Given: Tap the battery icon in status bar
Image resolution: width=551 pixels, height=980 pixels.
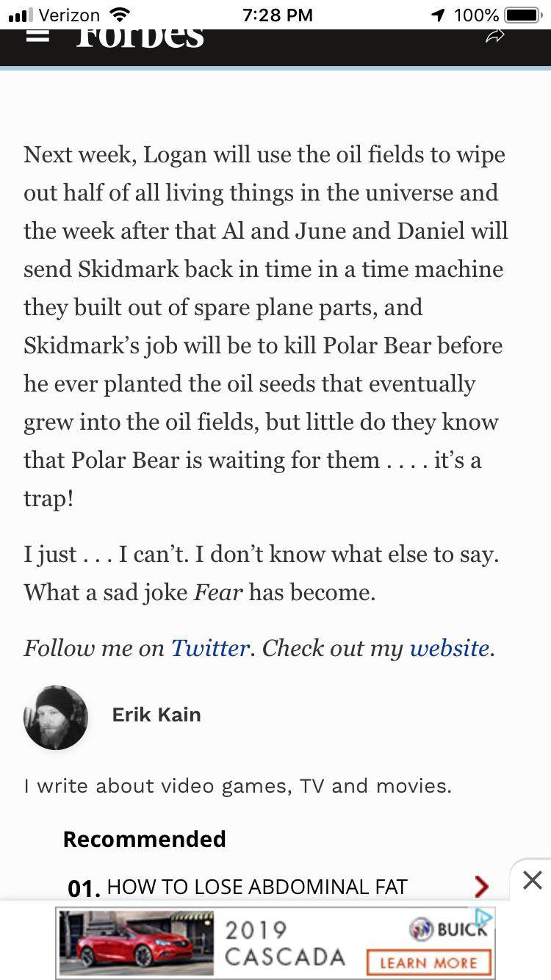Looking at the screenshot, I should (522, 15).
